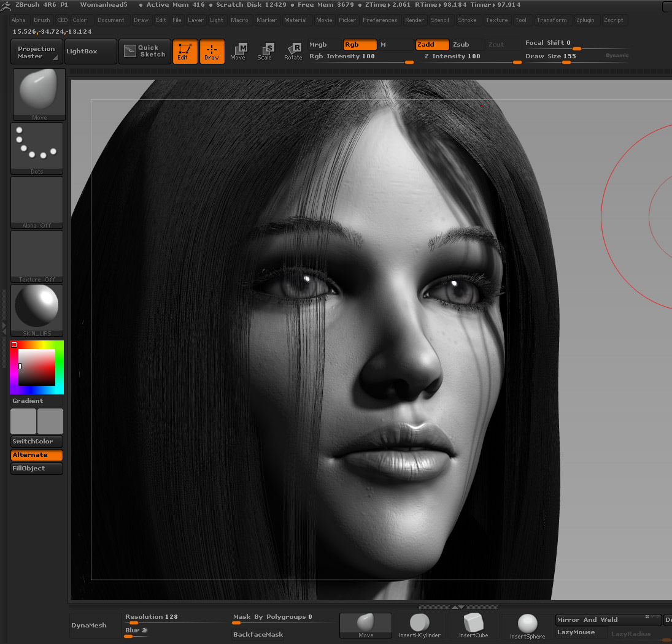Click the ZBrush logo icon
Viewport: 672px width, 644px height.
5,6
